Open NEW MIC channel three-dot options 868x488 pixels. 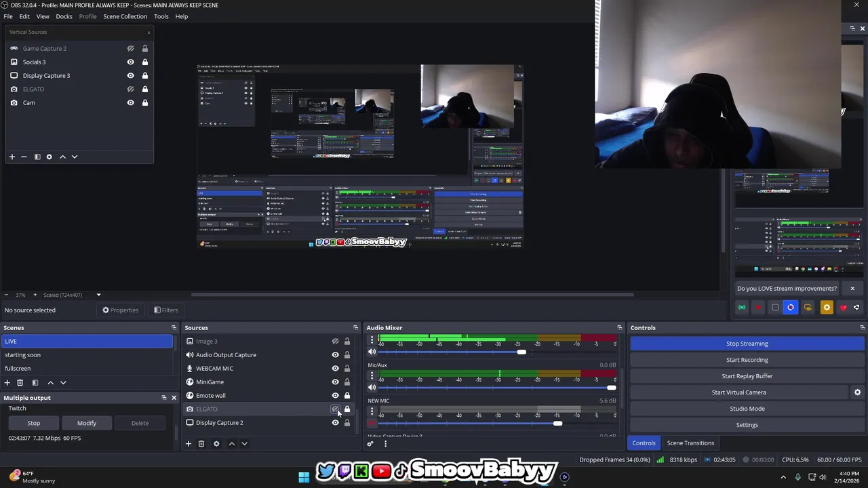coord(372,411)
